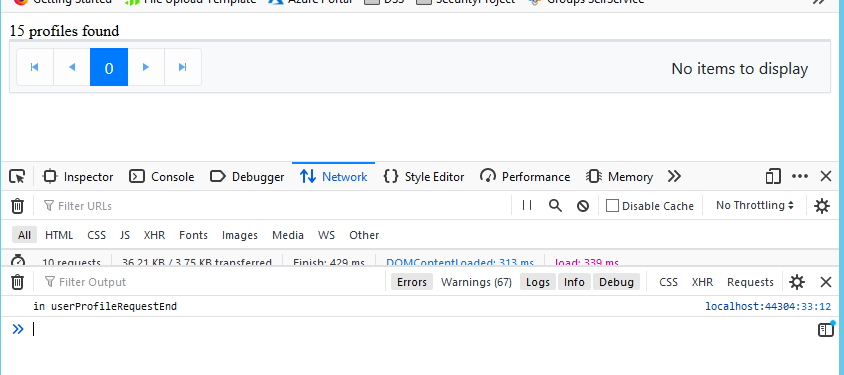The image size is (844, 375).
Task: Toggle console Debug filter
Action: [616, 282]
